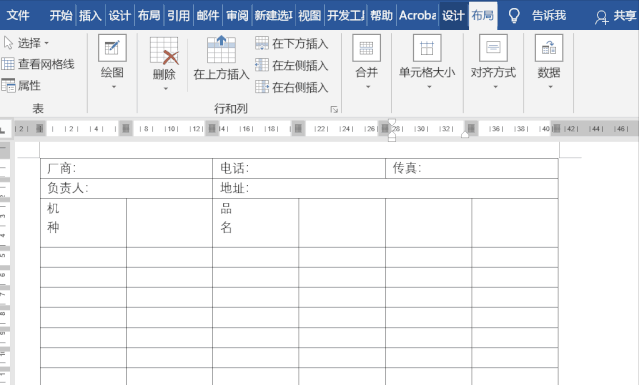
Task: Expand the 单元格大小 dropdown arrow
Action: tap(429, 87)
